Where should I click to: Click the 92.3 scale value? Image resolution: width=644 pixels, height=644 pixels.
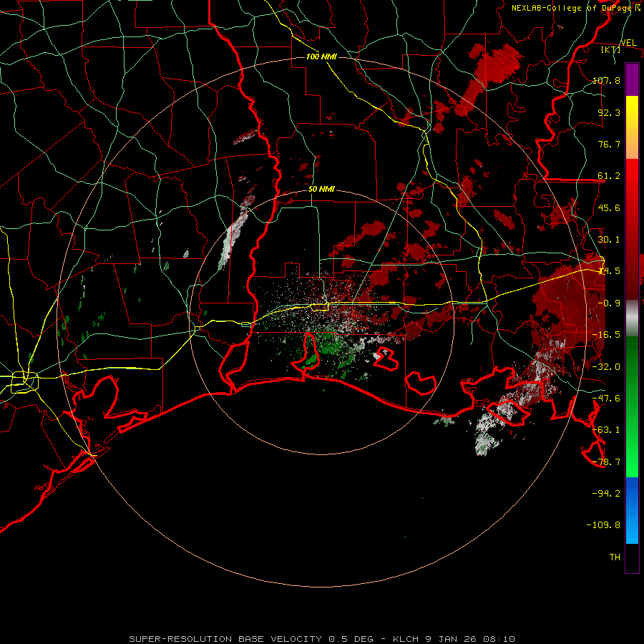609,112
